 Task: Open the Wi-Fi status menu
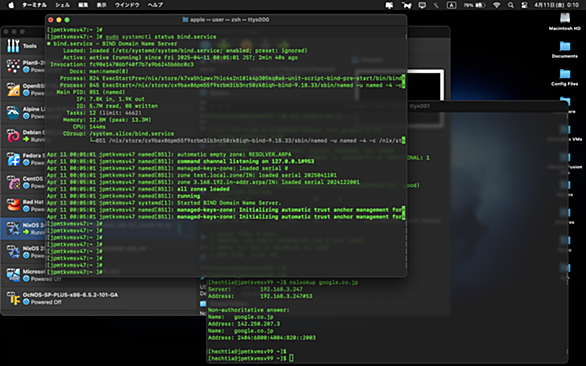497,5
